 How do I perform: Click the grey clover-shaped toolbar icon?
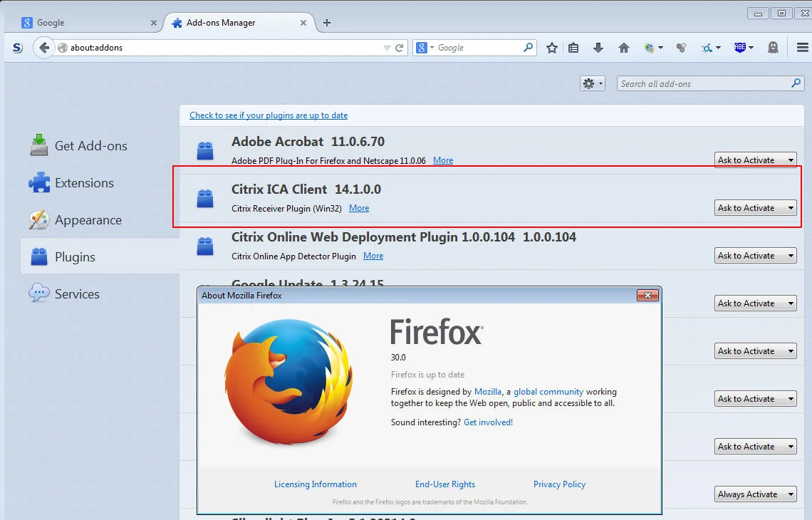click(x=682, y=48)
